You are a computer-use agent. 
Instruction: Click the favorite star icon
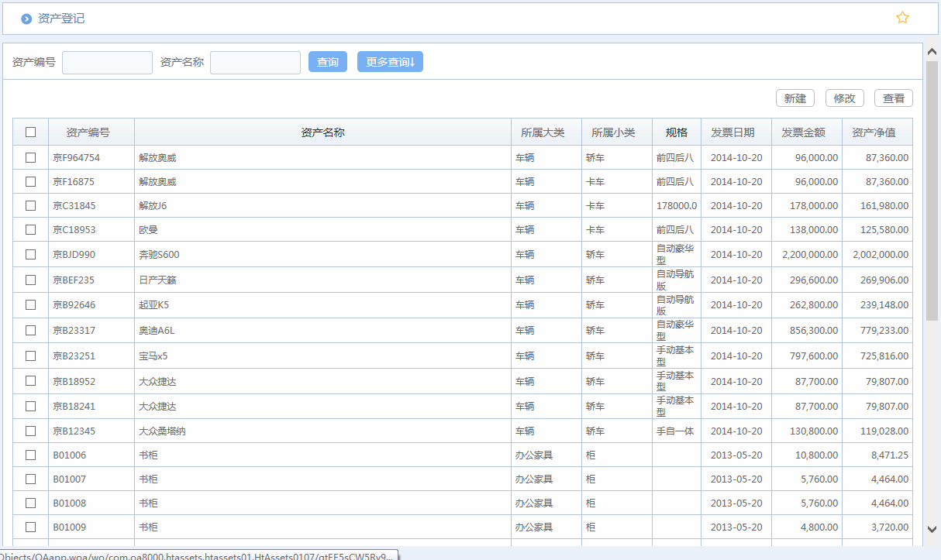point(902,18)
